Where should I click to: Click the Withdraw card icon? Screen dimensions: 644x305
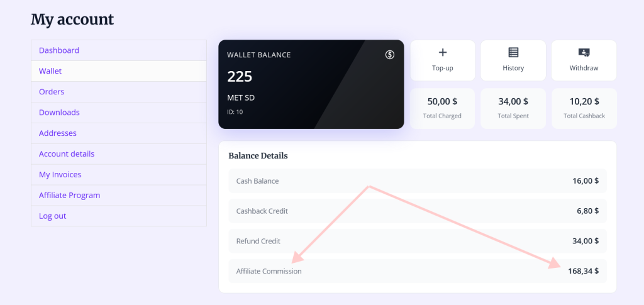pyautogui.click(x=584, y=52)
